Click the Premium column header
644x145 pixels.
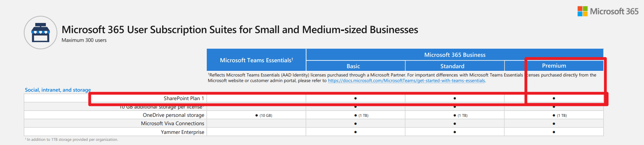pyautogui.click(x=554, y=66)
